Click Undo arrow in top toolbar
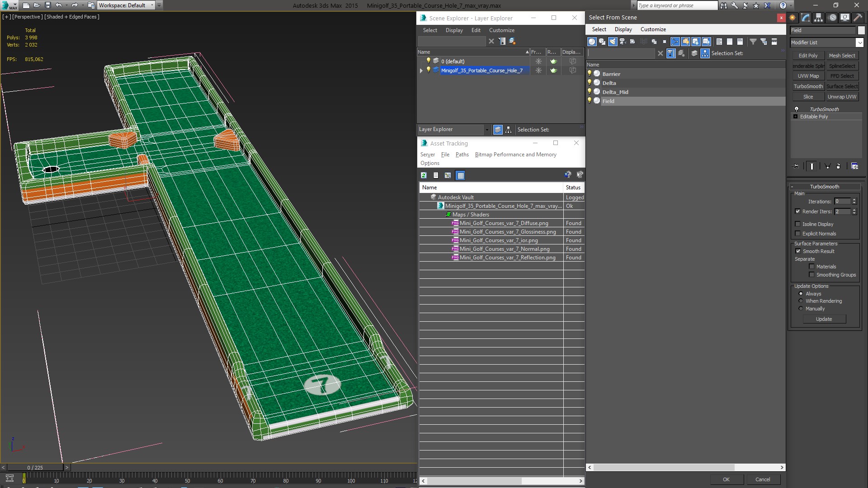The width and height of the screenshot is (868, 488). 59,5
